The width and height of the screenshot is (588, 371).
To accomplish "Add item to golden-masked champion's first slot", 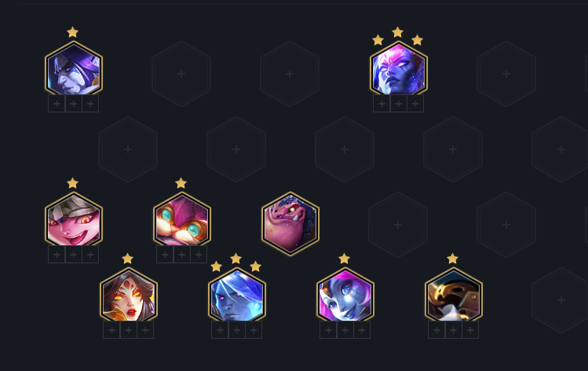I will [x=436, y=330].
